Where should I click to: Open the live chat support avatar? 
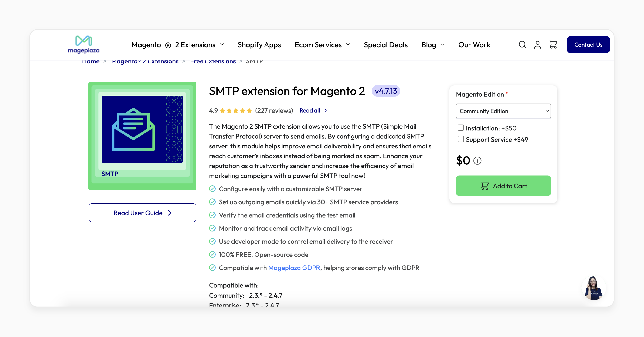point(594,288)
